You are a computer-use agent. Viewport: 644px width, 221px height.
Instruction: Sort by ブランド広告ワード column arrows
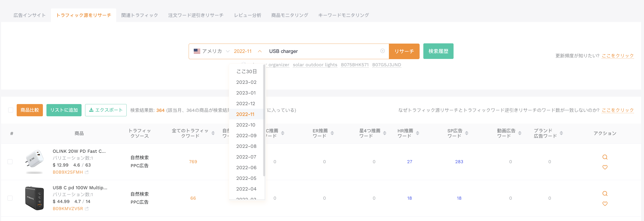pyautogui.click(x=561, y=133)
